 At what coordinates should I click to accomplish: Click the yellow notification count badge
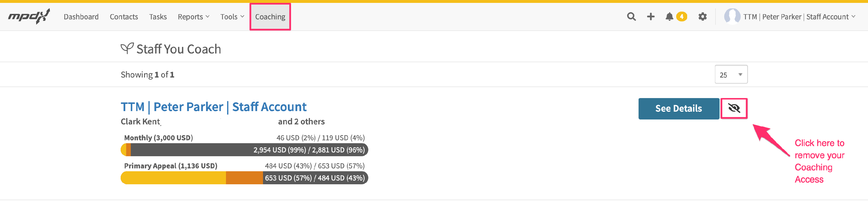point(682,16)
